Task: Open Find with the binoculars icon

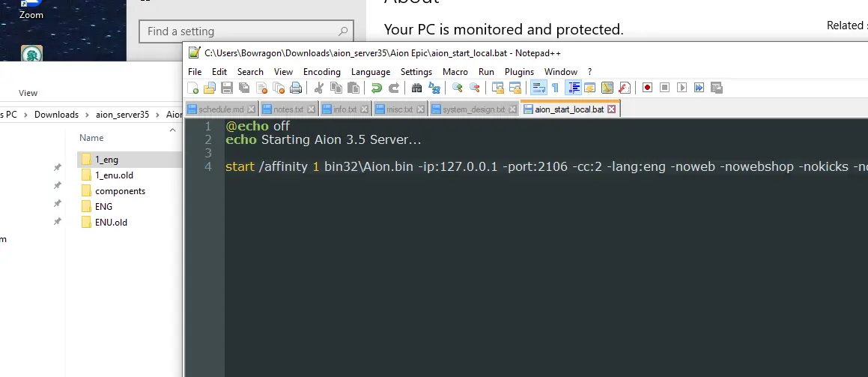Action: 417,88
